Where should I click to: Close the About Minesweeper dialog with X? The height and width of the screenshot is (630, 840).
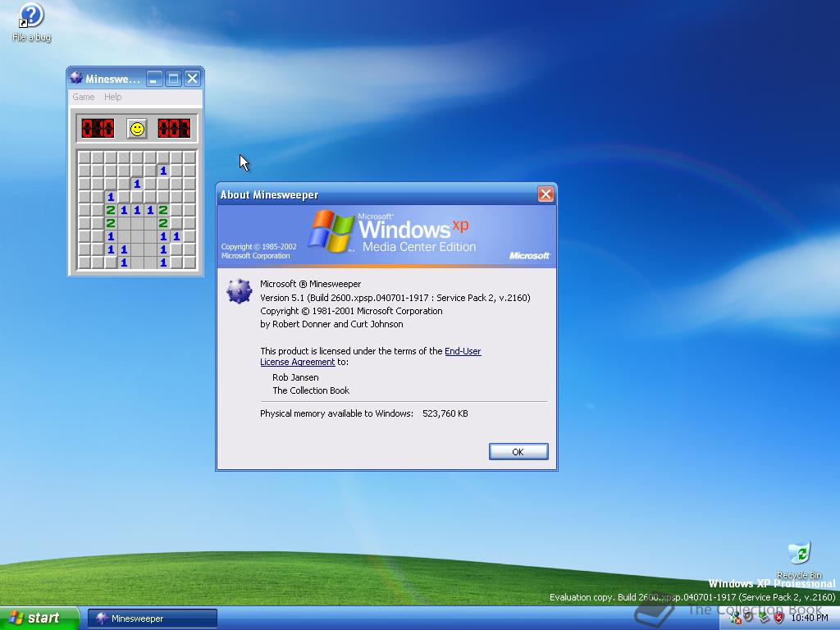tap(546, 194)
